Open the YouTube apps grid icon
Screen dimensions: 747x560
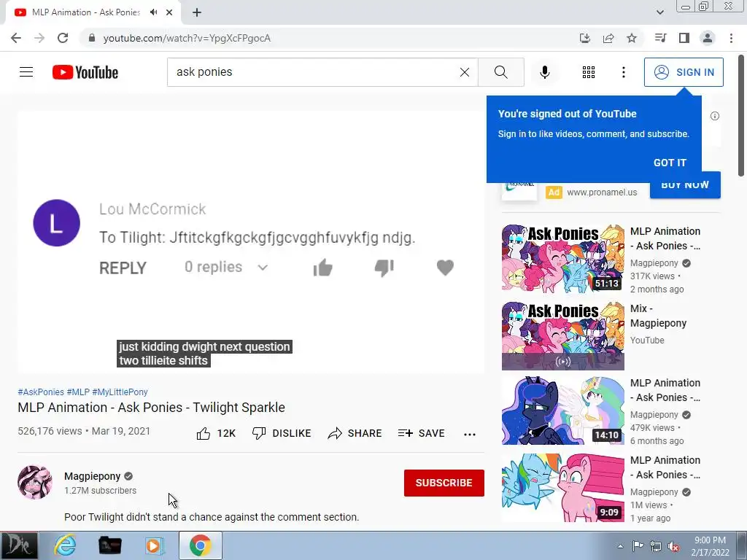pyautogui.click(x=589, y=72)
